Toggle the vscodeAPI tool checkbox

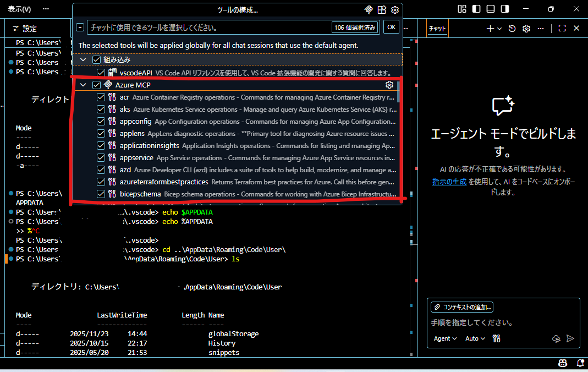(101, 73)
